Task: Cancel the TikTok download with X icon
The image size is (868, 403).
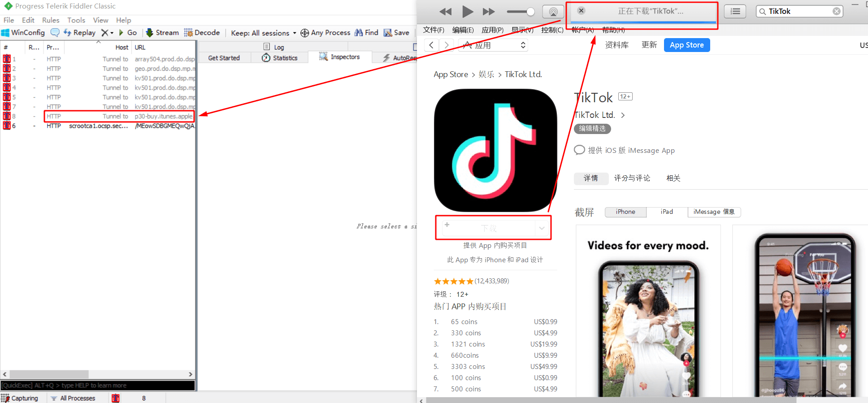Action: point(581,11)
